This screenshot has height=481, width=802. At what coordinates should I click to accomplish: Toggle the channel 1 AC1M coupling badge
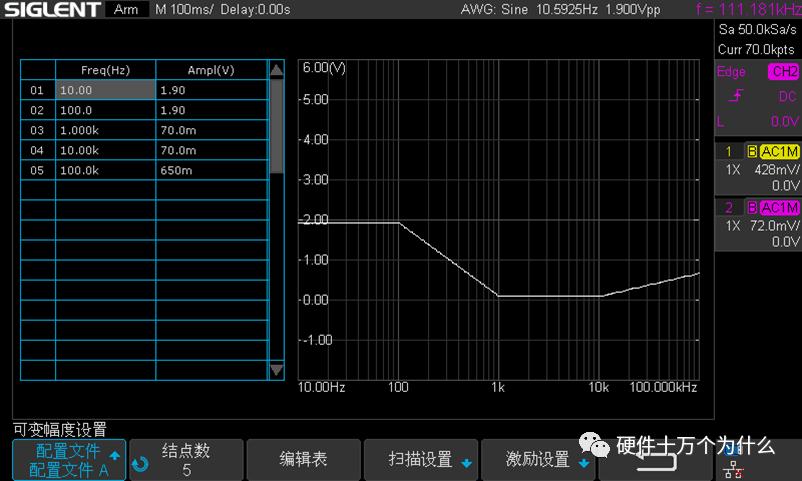point(779,151)
